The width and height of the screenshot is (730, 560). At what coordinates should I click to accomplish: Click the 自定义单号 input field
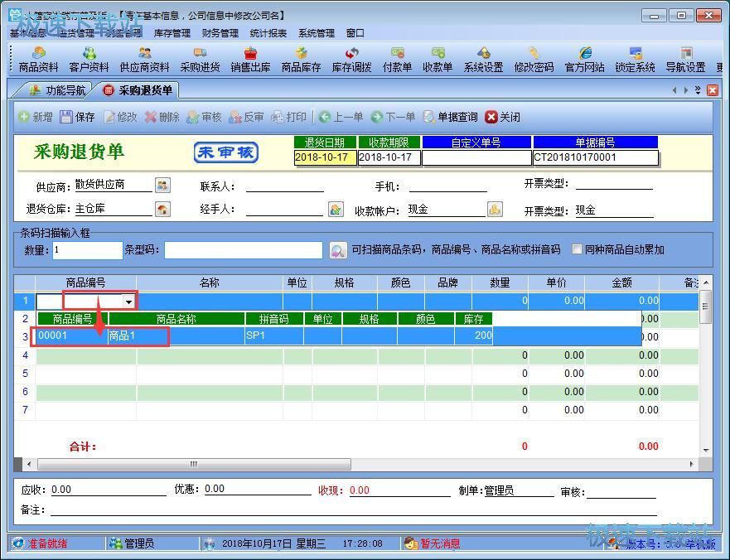coord(476,157)
